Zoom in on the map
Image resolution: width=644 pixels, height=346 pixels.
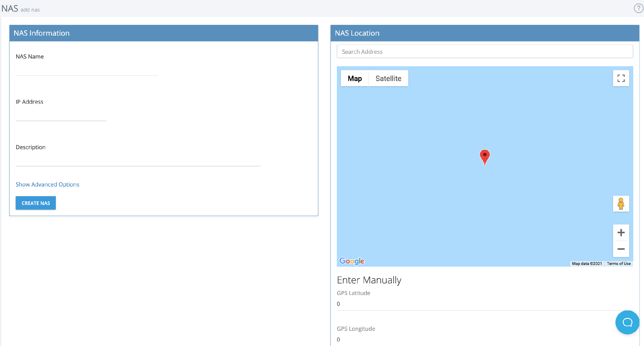click(621, 233)
